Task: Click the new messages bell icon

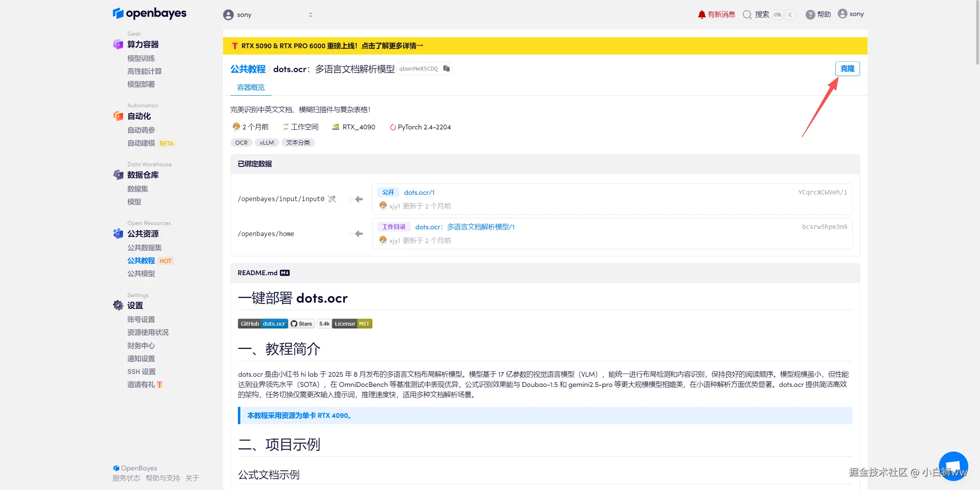Action: point(701,15)
